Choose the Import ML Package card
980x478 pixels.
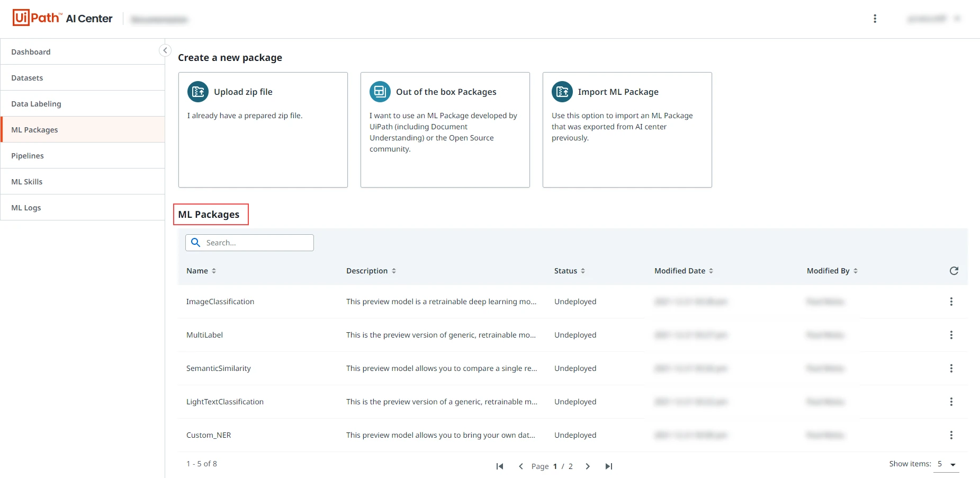pyautogui.click(x=627, y=130)
